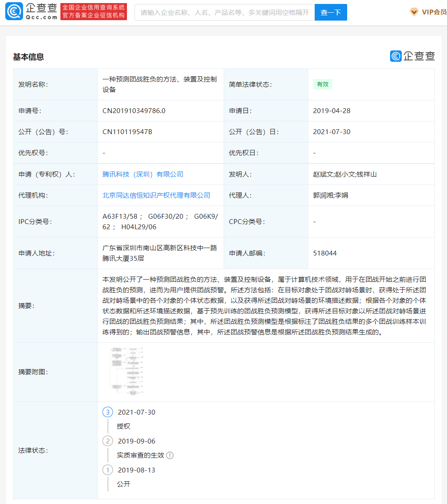Click the 查一下 search button
447x504 pixels.
pyautogui.click(x=331, y=12)
